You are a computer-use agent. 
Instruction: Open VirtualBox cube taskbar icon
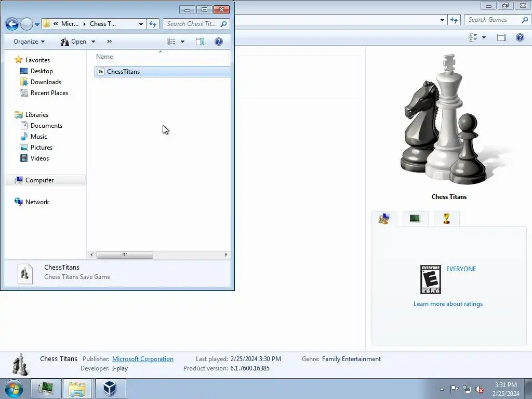tap(110, 389)
